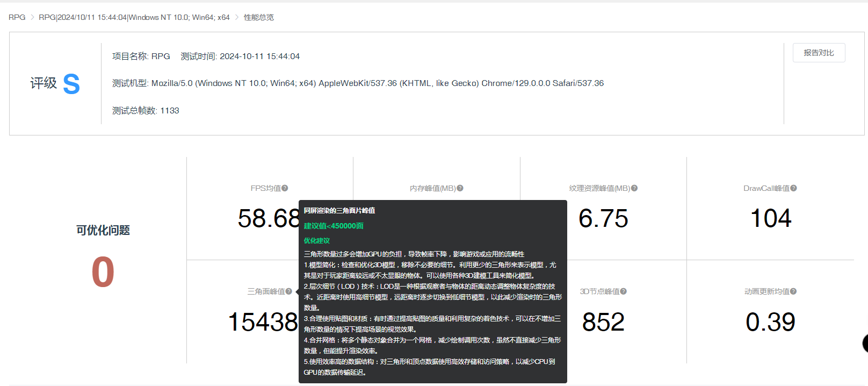868x386 pixels.
Task: Open the help icon for 动画更新均值
Action: tap(793, 291)
